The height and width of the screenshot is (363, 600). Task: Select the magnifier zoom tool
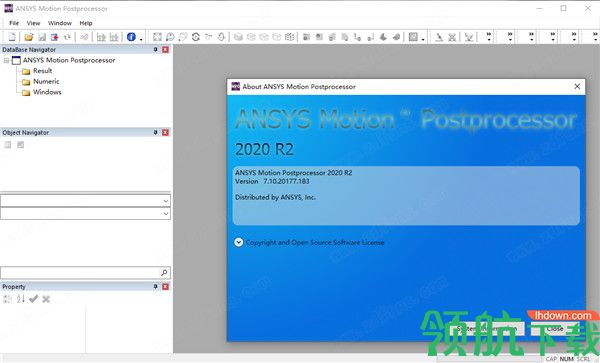(170, 37)
